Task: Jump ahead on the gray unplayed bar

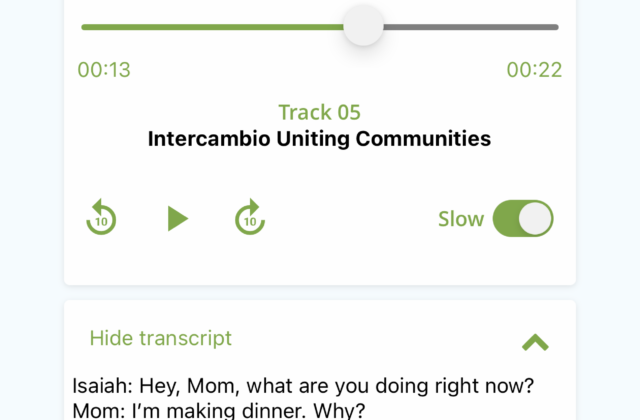Action: pos(470,26)
